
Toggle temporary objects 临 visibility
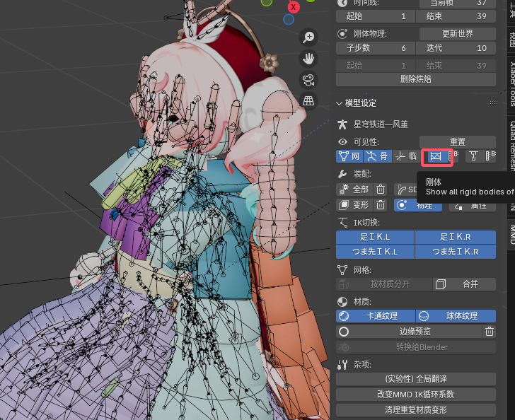(406, 156)
